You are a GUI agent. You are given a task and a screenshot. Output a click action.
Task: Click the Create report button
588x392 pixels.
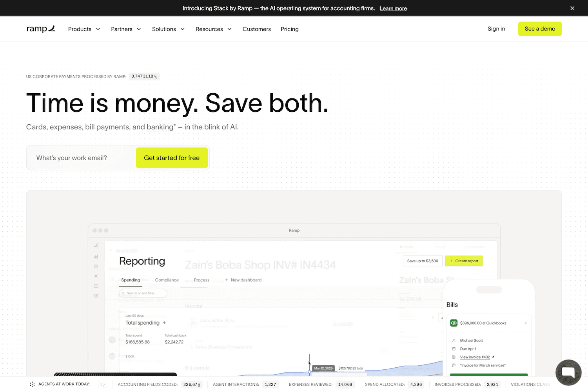pos(464,261)
